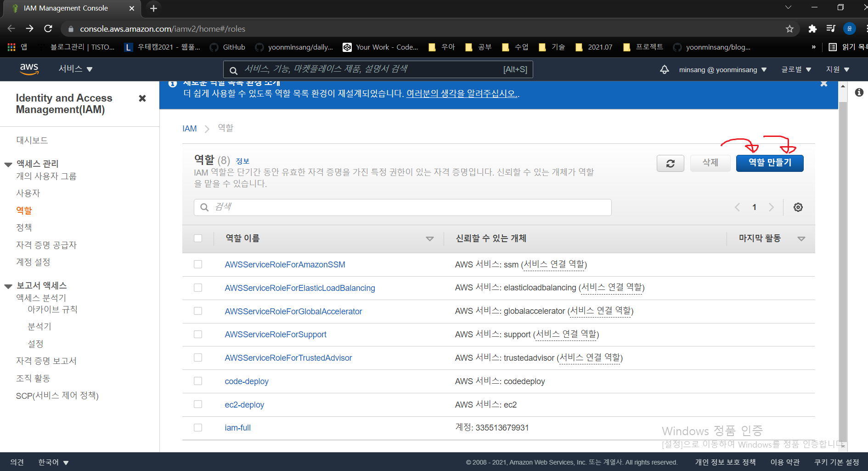This screenshot has height=471, width=868.
Task: Open the media control icon in Chrome toolbar
Action: click(x=831, y=29)
